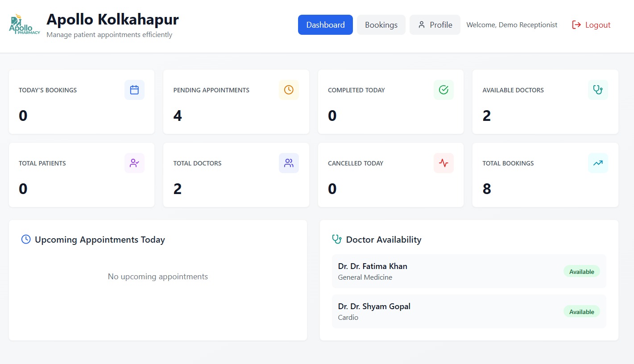Click the Pending Appointments count 4
Viewport: 634px width, 364px height.
pos(178,116)
